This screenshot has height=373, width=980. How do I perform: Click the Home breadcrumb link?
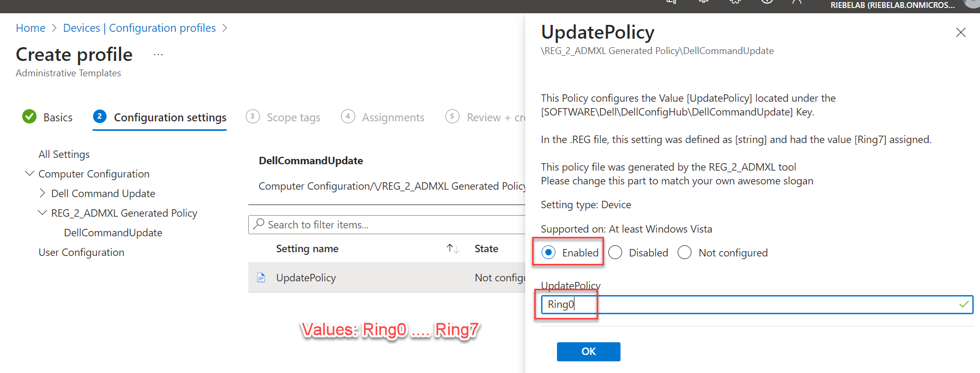click(30, 28)
